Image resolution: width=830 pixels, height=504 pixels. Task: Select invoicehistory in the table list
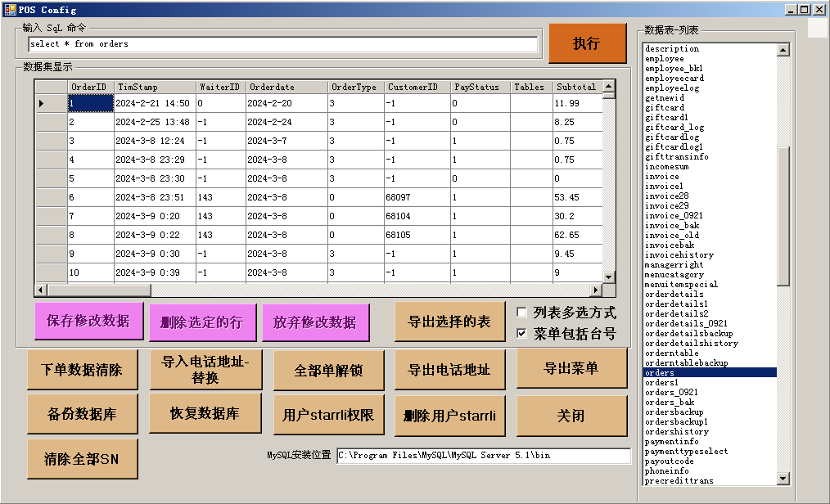[679, 255]
